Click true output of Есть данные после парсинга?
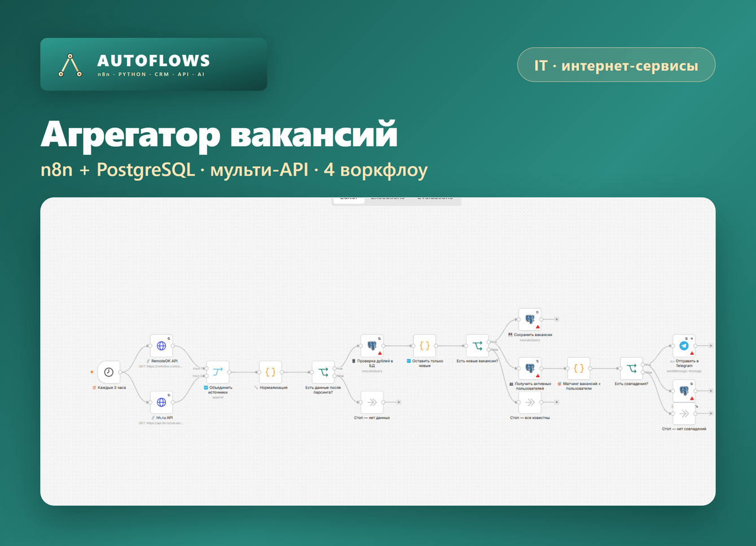Screen dimensions: 756x546 (335, 369)
